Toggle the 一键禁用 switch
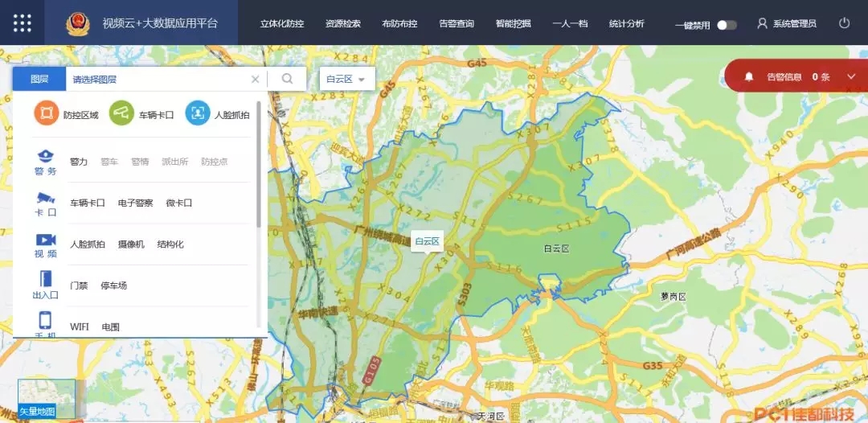This screenshot has height=423, width=868. pos(727,25)
